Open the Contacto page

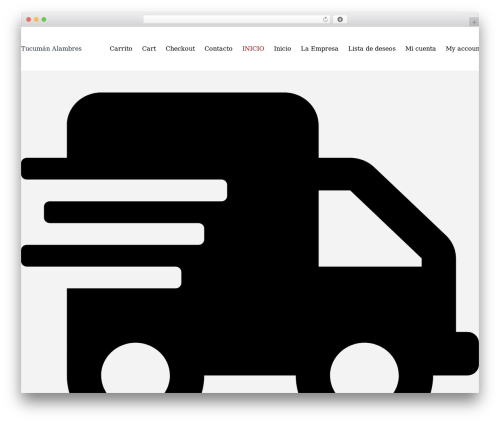click(218, 49)
